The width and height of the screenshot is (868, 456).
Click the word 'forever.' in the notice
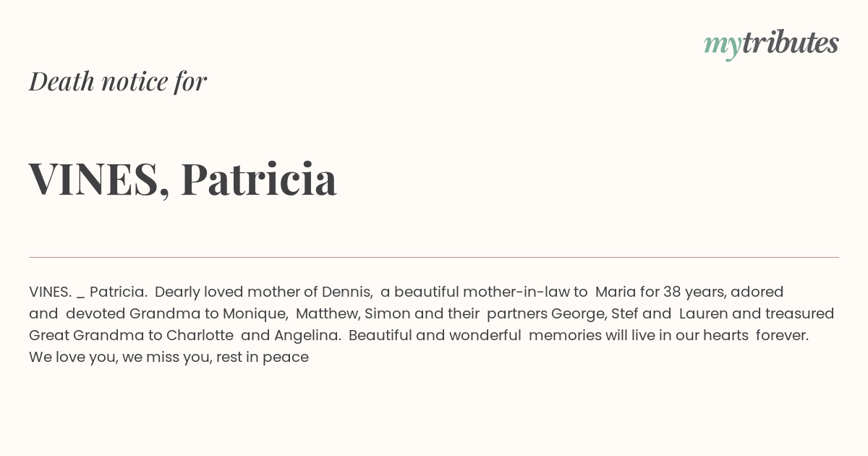pos(782,335)
